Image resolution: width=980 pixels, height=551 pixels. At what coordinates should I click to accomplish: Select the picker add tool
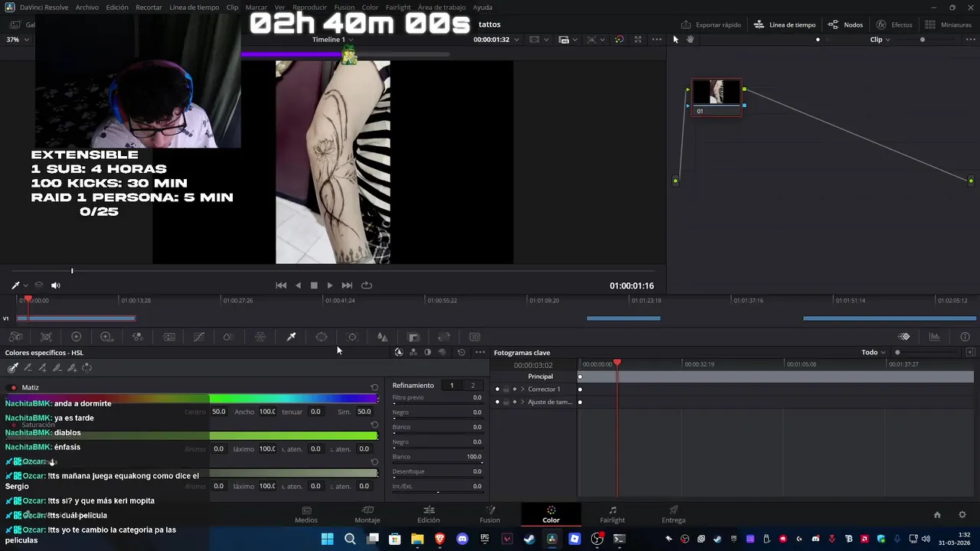42,368
